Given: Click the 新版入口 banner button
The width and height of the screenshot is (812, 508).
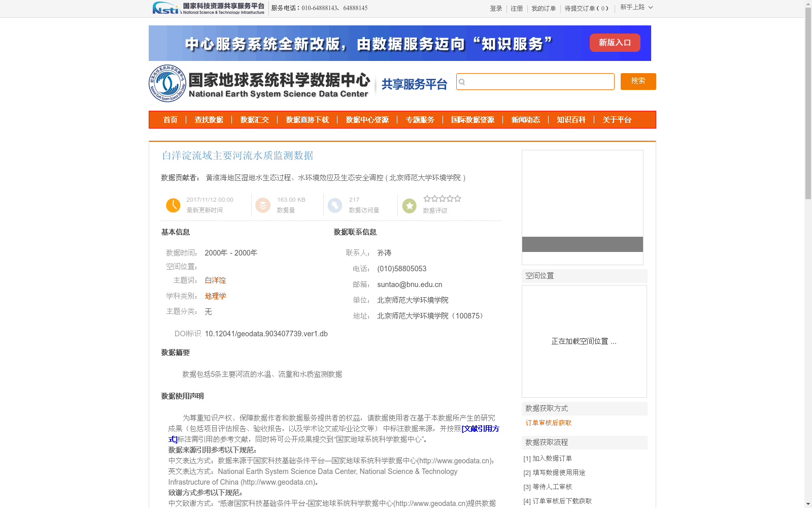Looking at the screenshot, I should [615, 43].
